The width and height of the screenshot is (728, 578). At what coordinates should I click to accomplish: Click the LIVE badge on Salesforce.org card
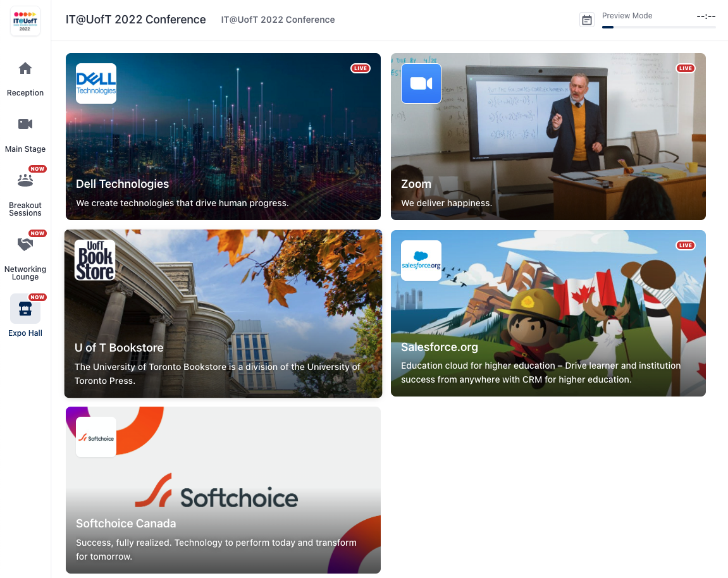pos(685,245)
